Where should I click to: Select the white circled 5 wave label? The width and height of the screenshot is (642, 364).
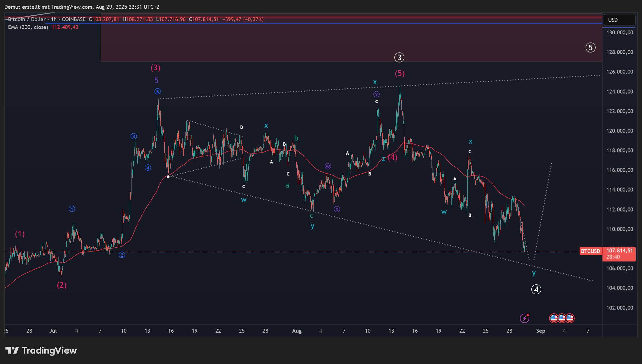coord(590,48)
